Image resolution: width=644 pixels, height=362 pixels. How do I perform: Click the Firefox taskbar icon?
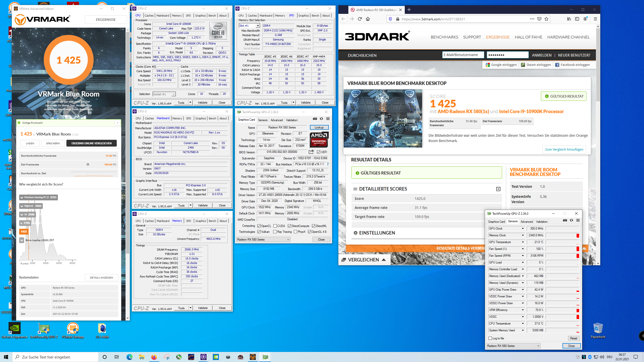pos(154,357)
